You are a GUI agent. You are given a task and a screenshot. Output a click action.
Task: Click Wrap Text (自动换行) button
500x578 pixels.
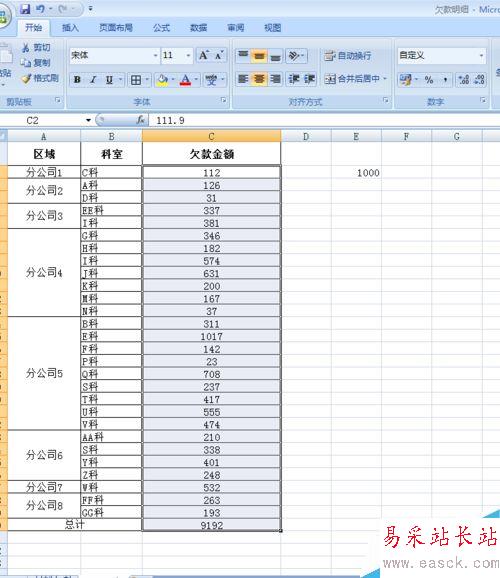[348, 56]
